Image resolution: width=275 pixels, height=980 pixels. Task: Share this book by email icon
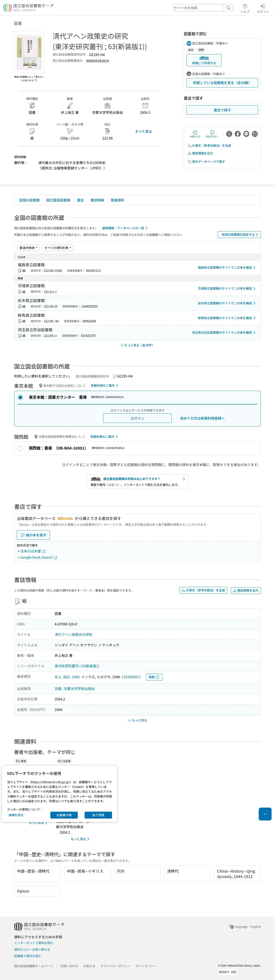(x=255, y=134)
